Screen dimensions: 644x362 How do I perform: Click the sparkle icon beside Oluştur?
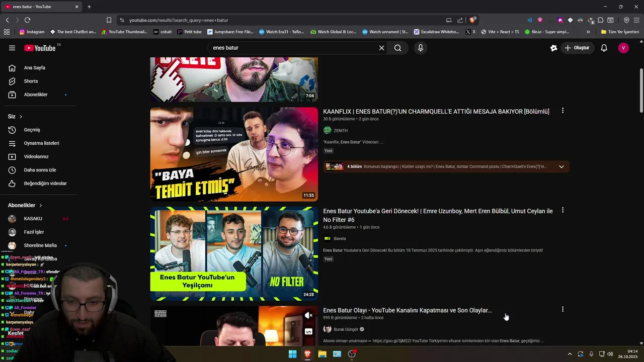coord(553,48)
